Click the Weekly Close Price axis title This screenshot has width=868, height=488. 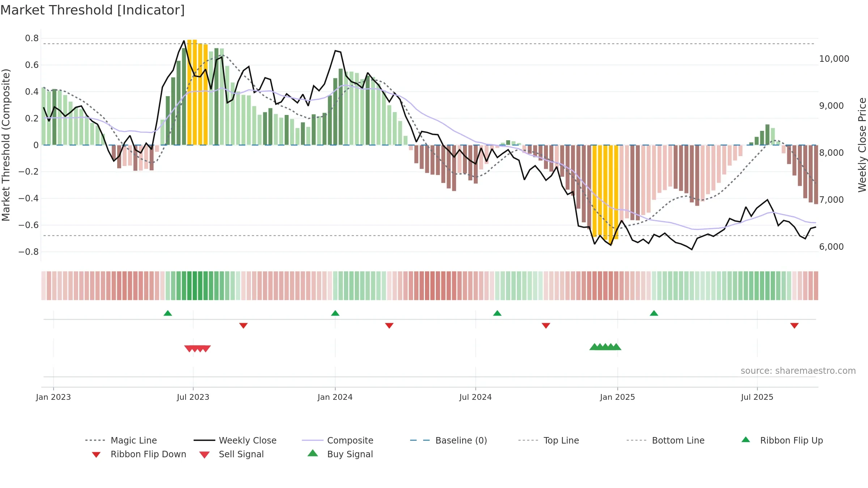[x=862, y=145]
